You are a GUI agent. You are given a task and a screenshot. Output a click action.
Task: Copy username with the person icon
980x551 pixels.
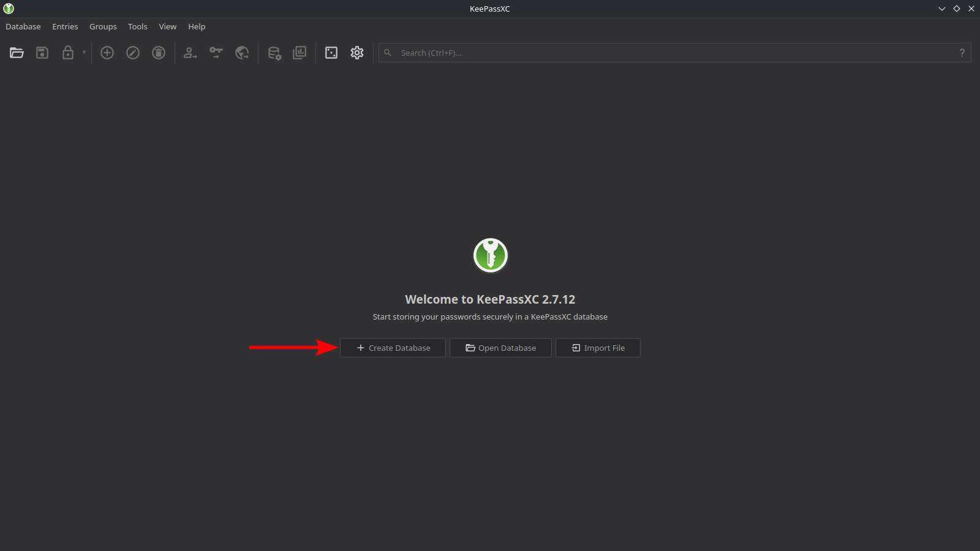pyautogui.click(x=190, y=53)
